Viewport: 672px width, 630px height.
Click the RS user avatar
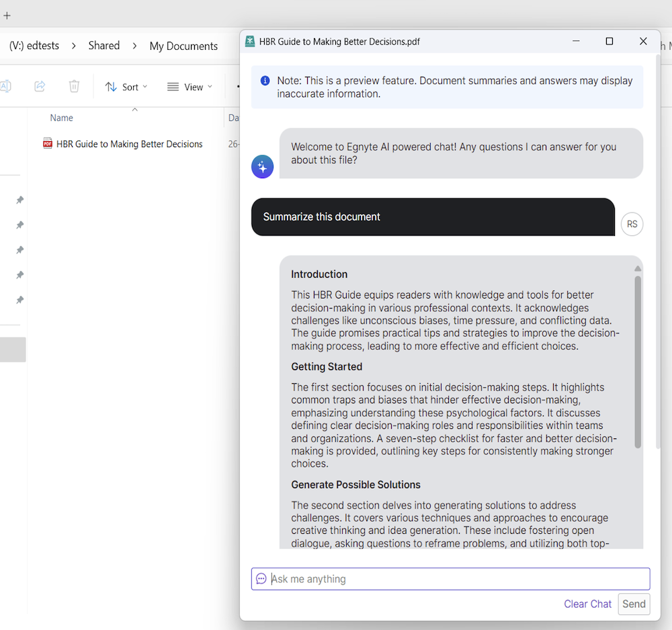[632, 224]
